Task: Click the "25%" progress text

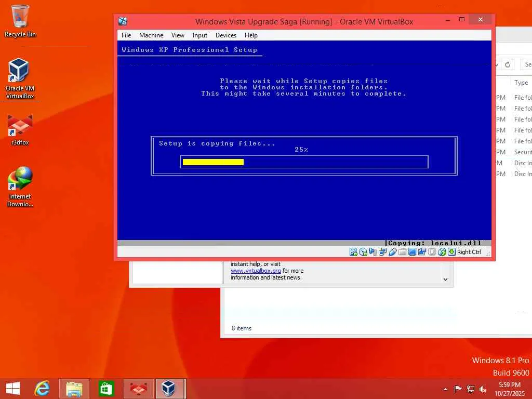Action: (x=301, y=150)
